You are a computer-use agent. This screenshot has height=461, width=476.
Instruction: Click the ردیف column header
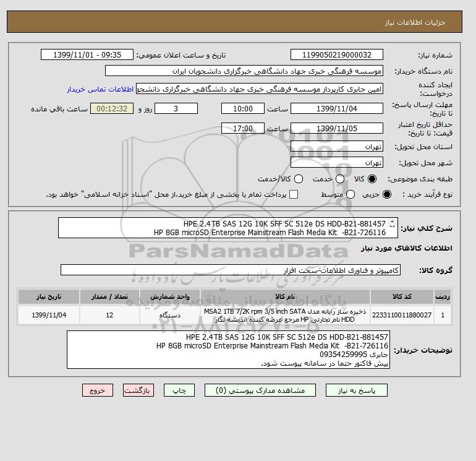[x=443, y=296]
